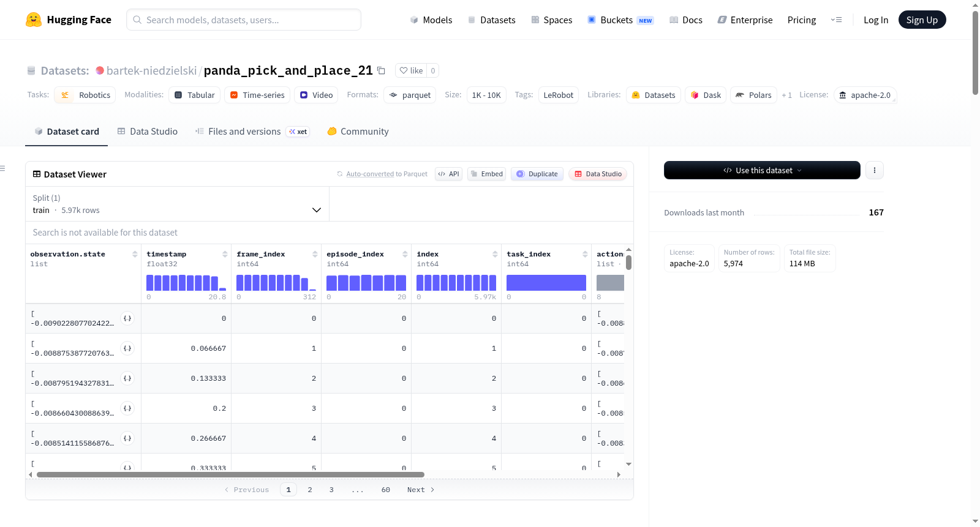
Task: Open Enterprise in the top navigation
Action: tap(745, 20)
